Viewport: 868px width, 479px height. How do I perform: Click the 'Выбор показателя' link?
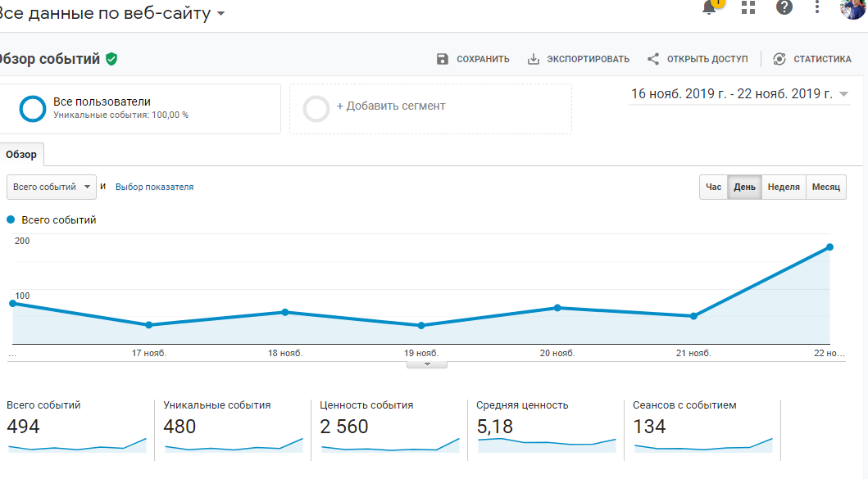(x=154, y=187)
